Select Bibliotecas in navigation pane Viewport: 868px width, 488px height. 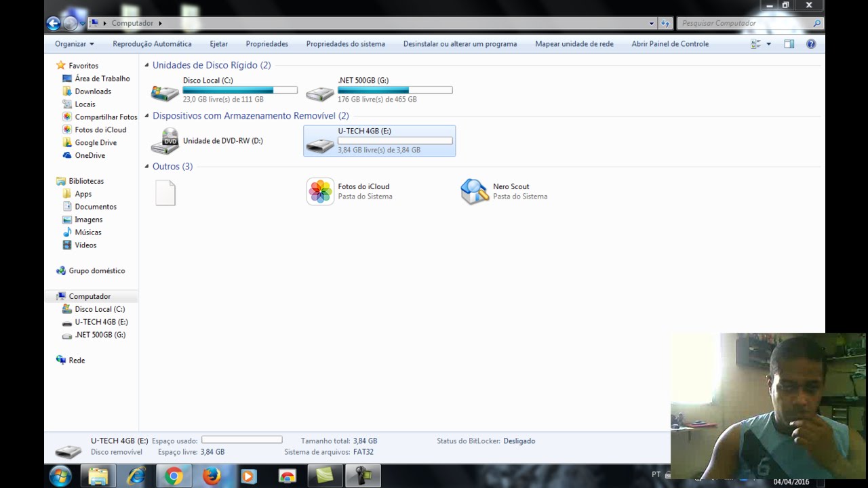(86, 182)
